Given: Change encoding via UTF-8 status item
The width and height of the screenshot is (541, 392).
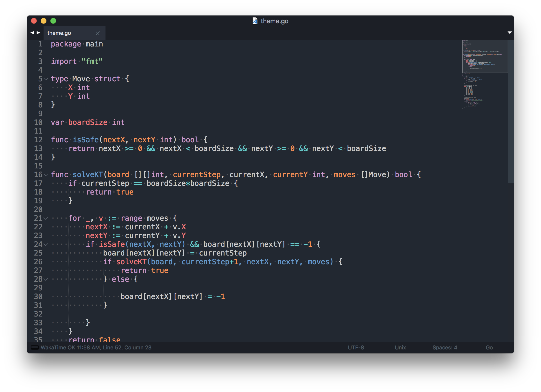Looking at the screenshot, I should click(356, 347).
